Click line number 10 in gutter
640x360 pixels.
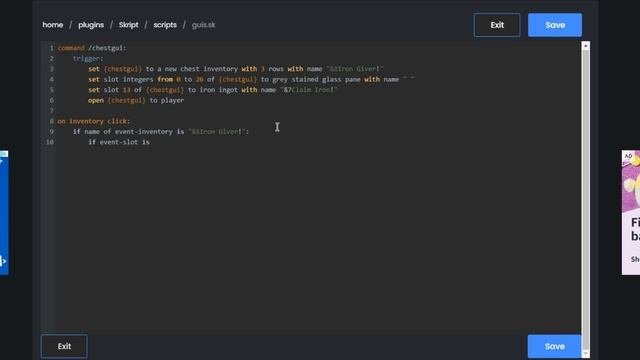50,142
